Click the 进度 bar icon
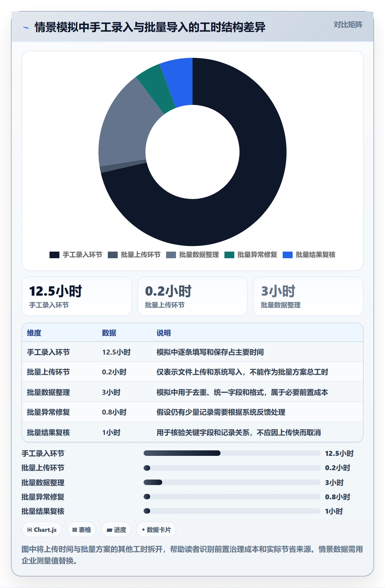385x588 pixels. click(x=109, y=530)
